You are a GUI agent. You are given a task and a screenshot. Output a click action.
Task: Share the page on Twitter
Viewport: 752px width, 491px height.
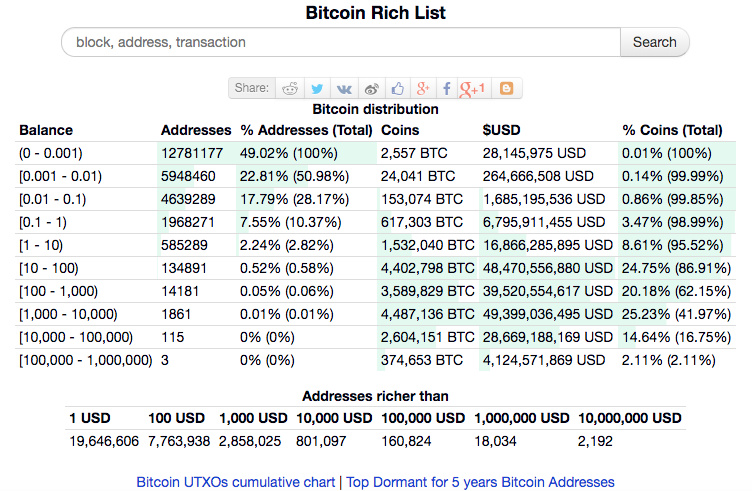317,88
